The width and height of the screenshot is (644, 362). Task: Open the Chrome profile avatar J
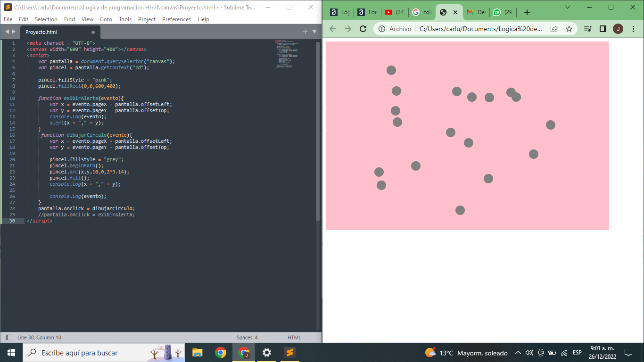[x=618, y=29]
